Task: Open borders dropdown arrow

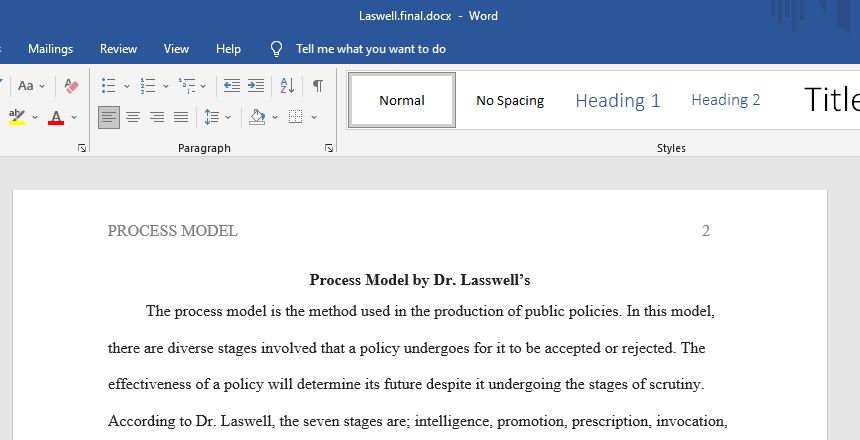Action: (314, 117)
